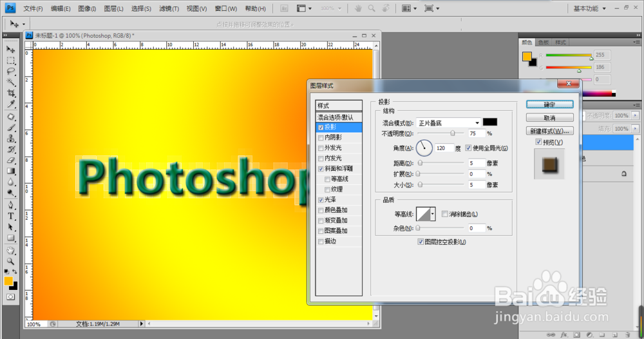Enable the 描边 stroke style
This screenshot has height=339, width=644.
[x=321, y=241]
